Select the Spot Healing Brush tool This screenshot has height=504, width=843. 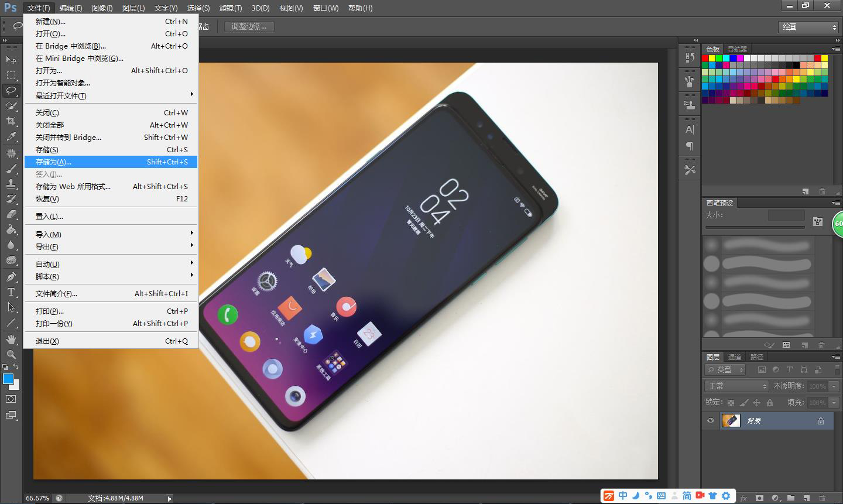[x=11, y=153]
